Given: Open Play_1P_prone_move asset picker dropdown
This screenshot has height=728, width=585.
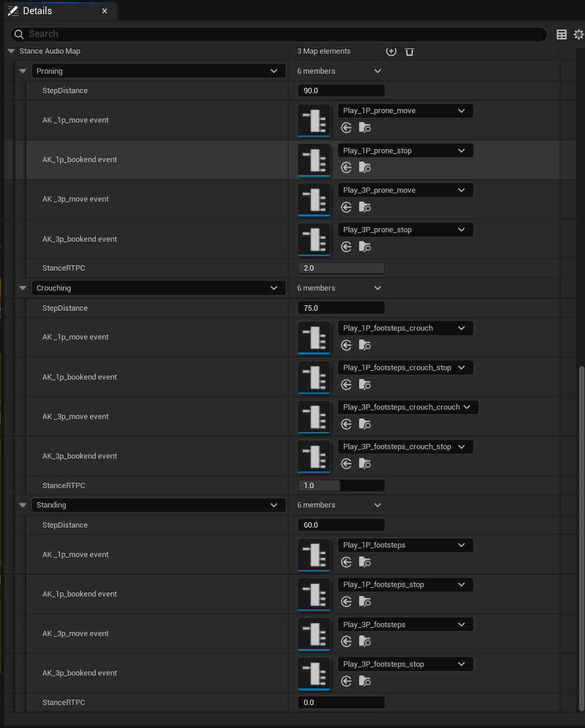Looking at the screenshot, I should (406, 111).
